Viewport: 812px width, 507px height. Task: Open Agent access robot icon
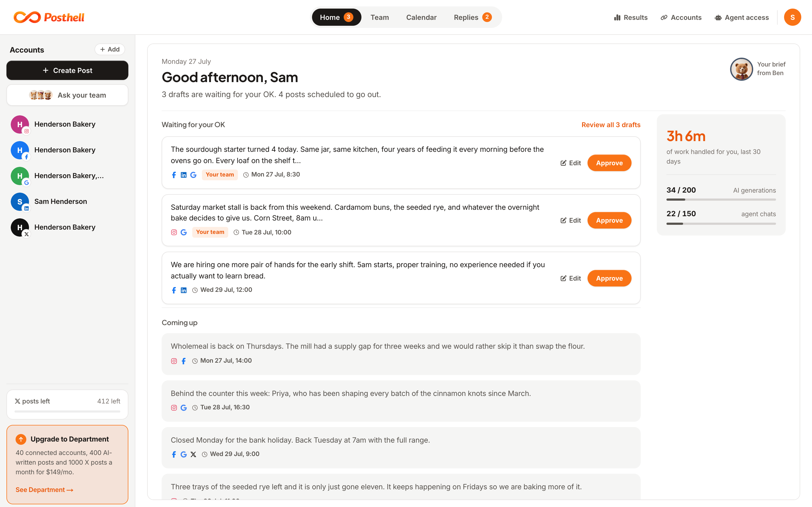point(718,17)
